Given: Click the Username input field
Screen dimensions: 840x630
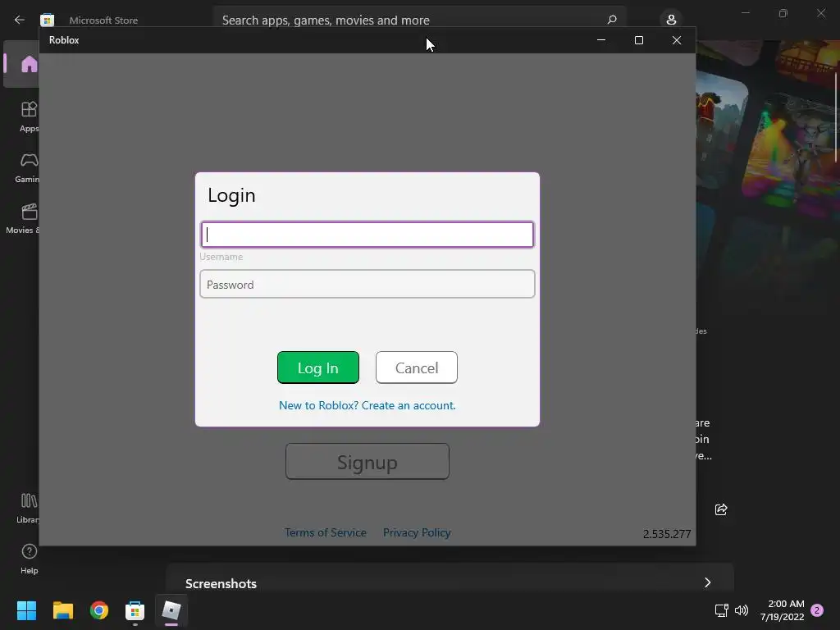Looking at the screenshot, I should tap(367, 235).
